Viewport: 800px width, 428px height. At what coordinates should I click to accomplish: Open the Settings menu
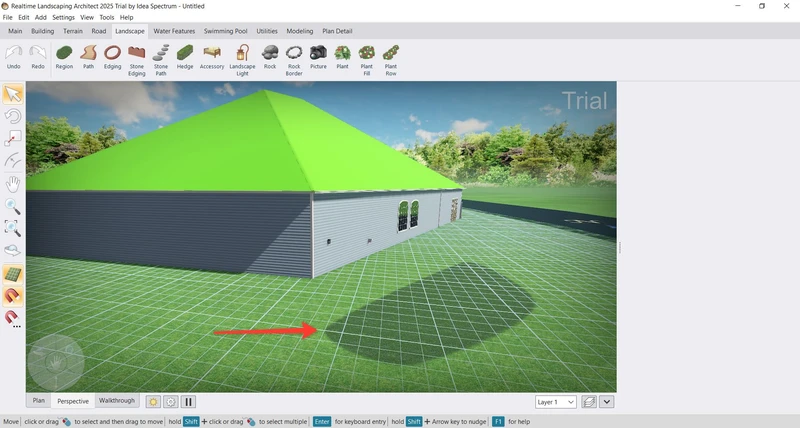63,17
